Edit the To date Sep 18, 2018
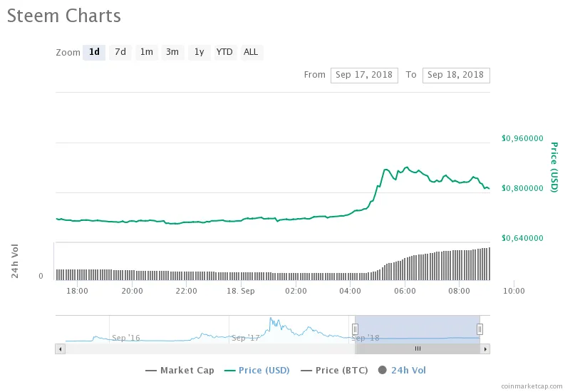Viewport: 570px width, 392px height. point(456,76)
